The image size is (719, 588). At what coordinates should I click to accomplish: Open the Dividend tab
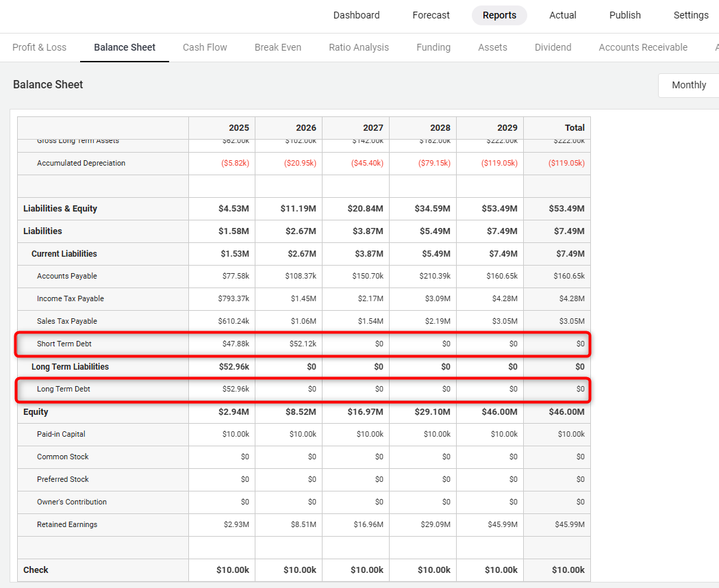(x=553, y=47)
